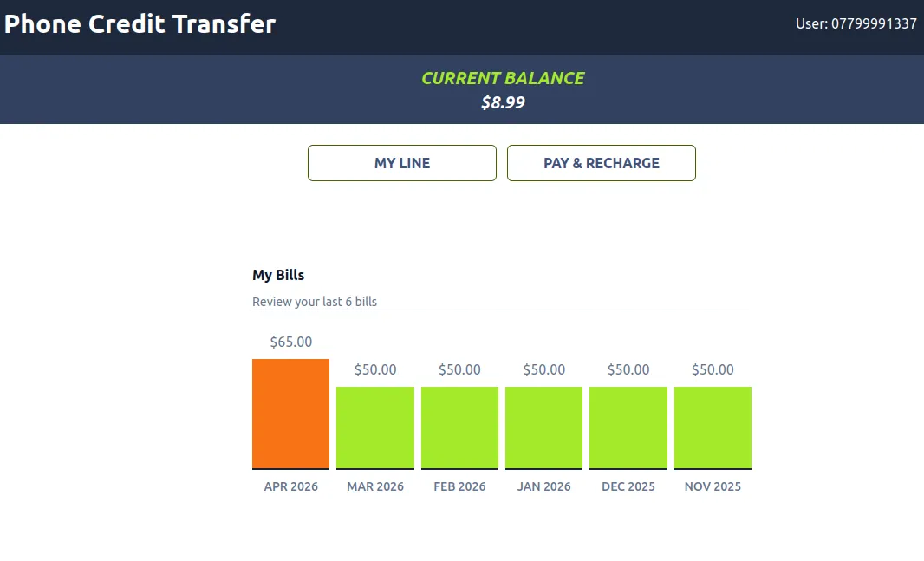Click the MAR 2026 month label

point(375,486)
